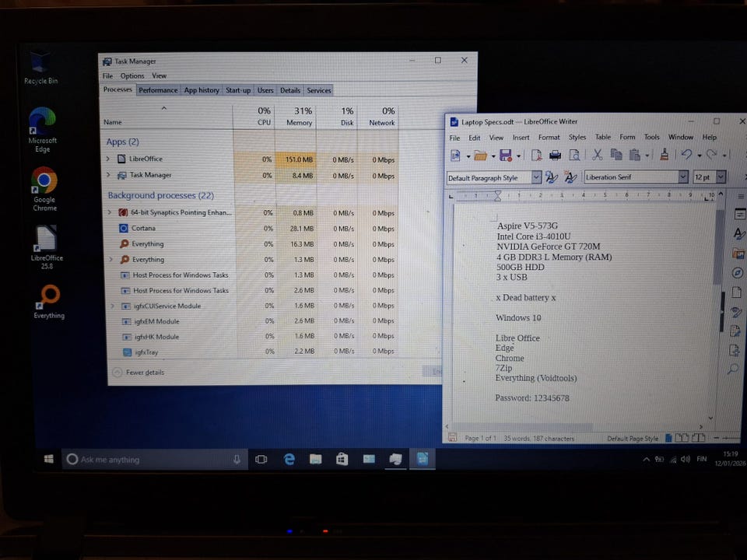747x560 pixels.
Task: Click the Copy icon in Writer
Action: coord(616,155)
